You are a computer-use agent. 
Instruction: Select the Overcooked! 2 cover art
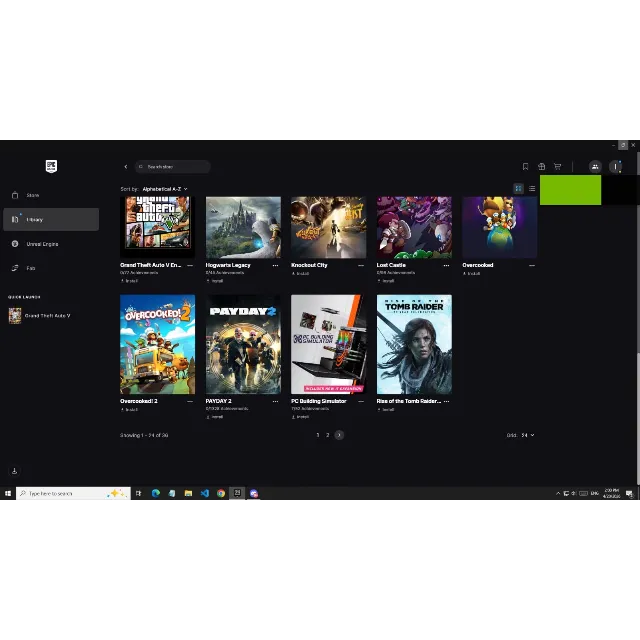(158, 344)
